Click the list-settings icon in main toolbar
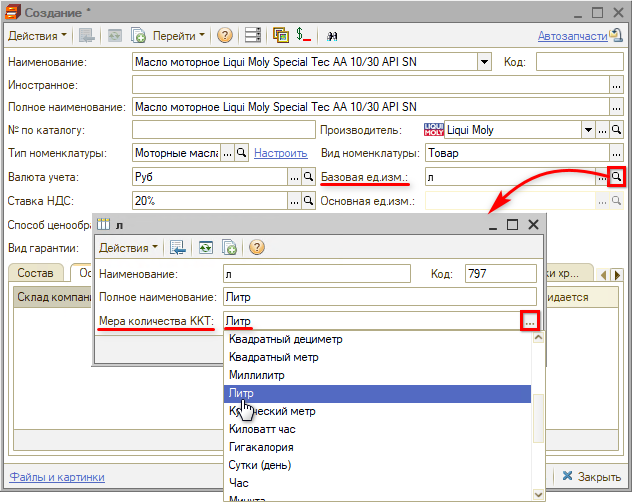This screenshot has height=502, width=632. [x=253, y=35]
